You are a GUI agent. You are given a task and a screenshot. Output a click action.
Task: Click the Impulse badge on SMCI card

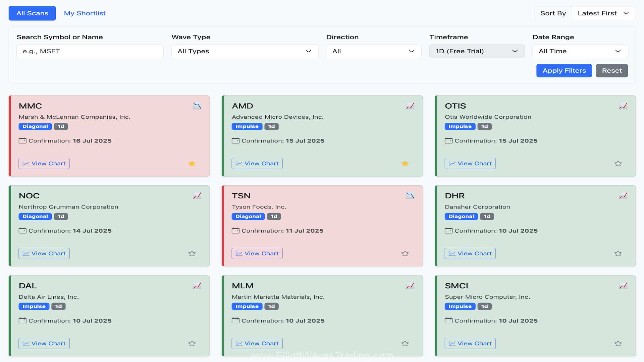460,306
